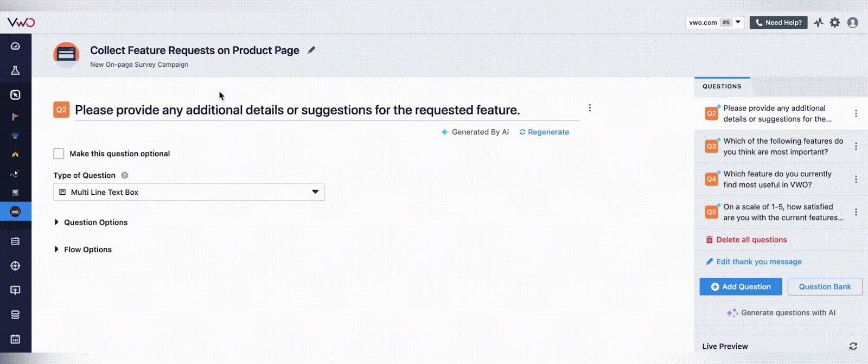Click the Regenerate link
The height and width of the screenshot is (364, 868).
(x=544, y=132)
